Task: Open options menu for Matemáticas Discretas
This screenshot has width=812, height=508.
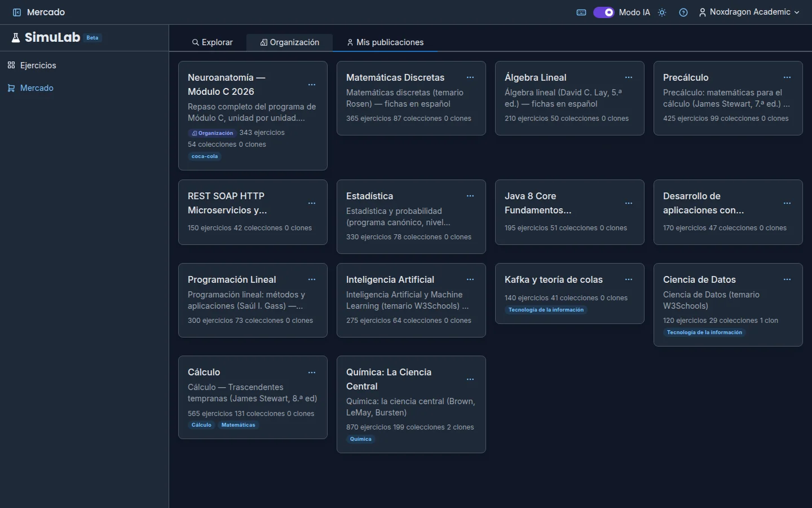Action: [x=470, y=77]
